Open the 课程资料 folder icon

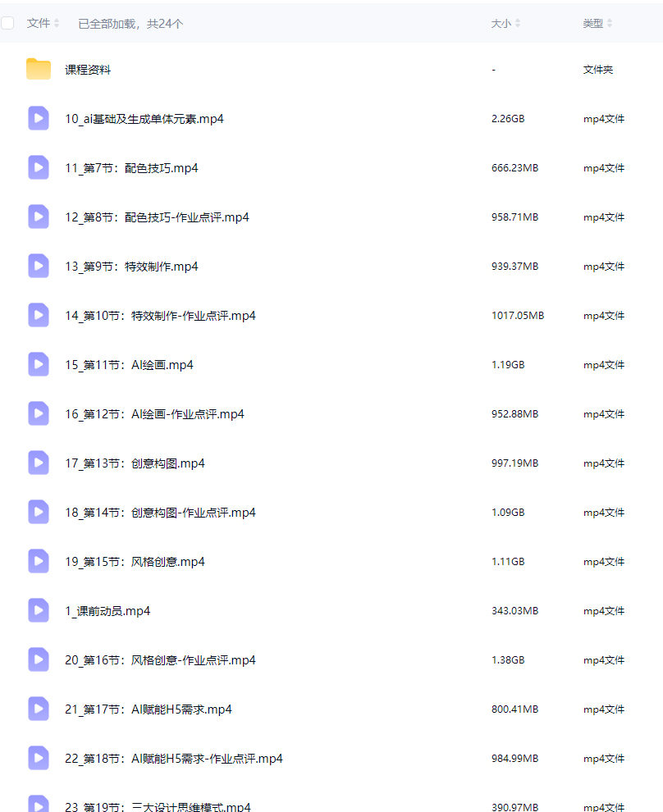click(39, 69)
